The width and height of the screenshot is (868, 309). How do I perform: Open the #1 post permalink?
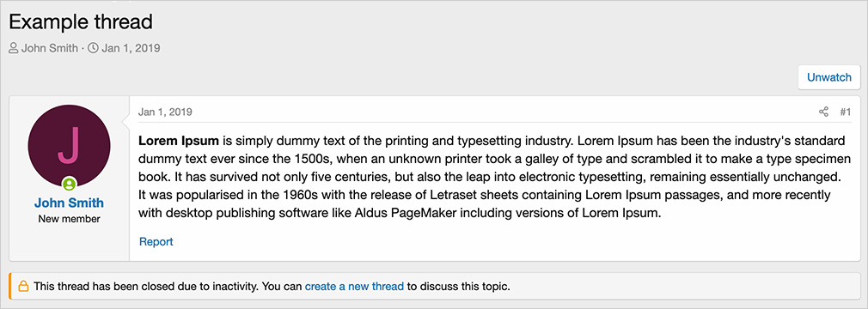[x=846, y=112]
